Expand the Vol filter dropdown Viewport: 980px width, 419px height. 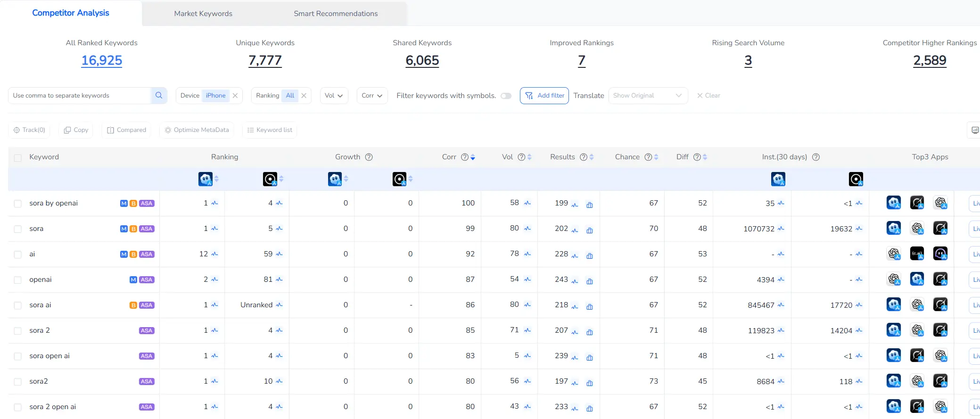coord(334,95)
